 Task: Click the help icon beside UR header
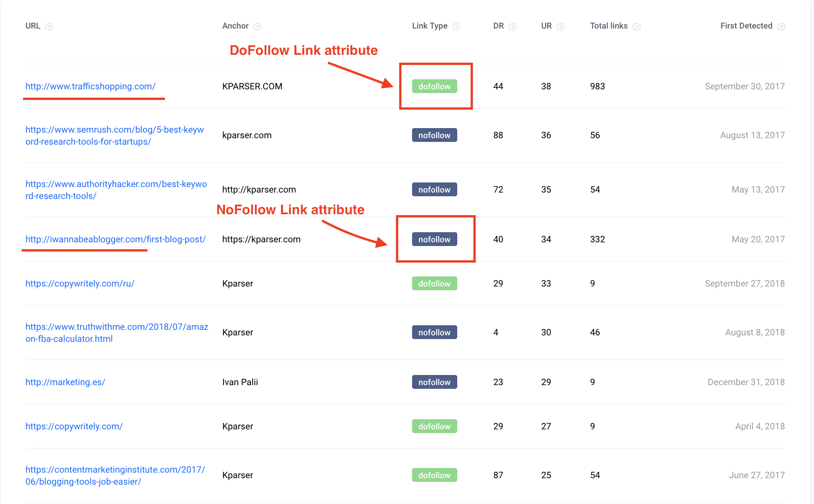click(560, 27)
